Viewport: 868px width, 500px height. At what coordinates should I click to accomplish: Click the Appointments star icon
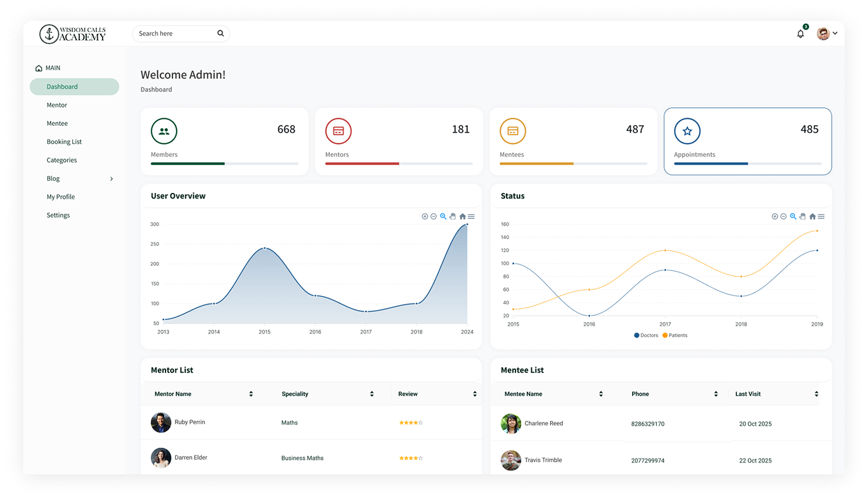point(687,131)
